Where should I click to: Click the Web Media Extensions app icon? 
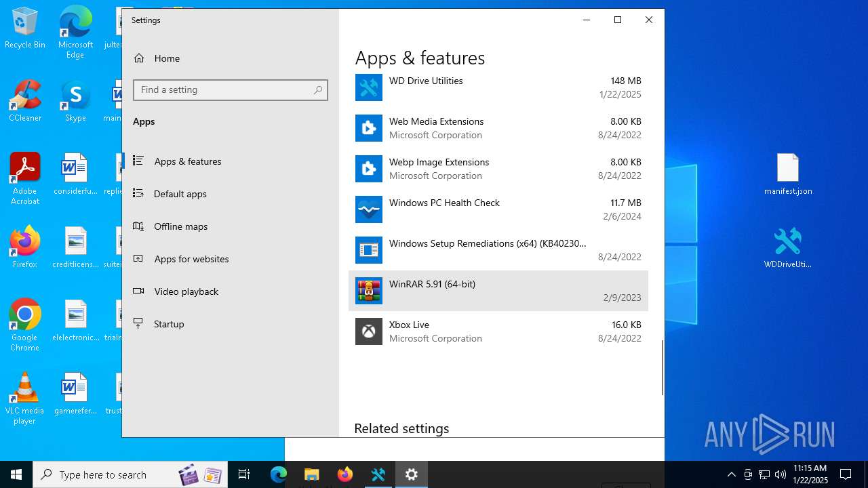[369, 128]
